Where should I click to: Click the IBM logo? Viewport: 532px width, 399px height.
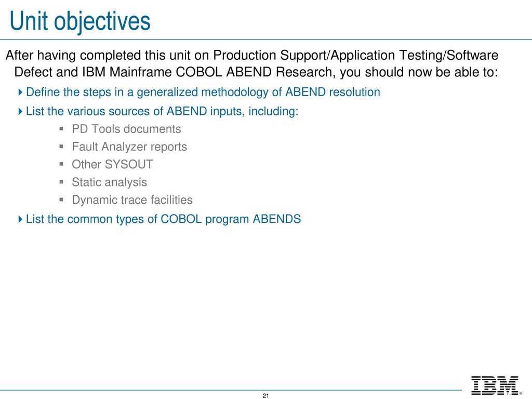pyautogui.click(x=495, y=385)
